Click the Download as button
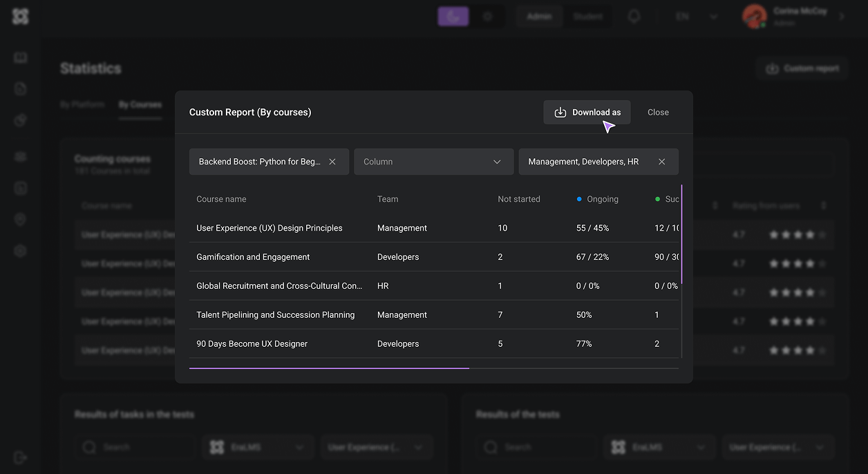Viewport: 868px width, 474px height. [x=587, y=112]
